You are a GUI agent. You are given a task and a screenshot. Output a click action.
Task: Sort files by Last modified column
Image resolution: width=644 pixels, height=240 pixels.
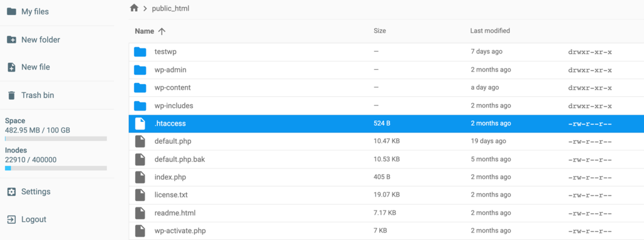pos(490,31)
